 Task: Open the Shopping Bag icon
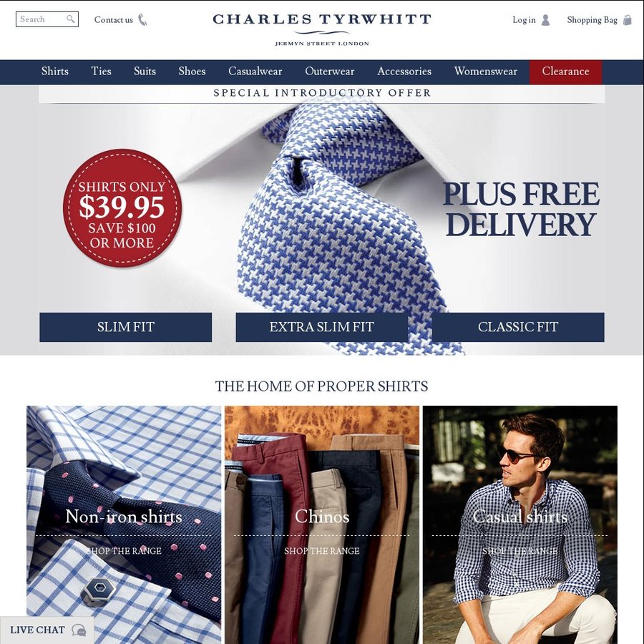coord(627,20)
